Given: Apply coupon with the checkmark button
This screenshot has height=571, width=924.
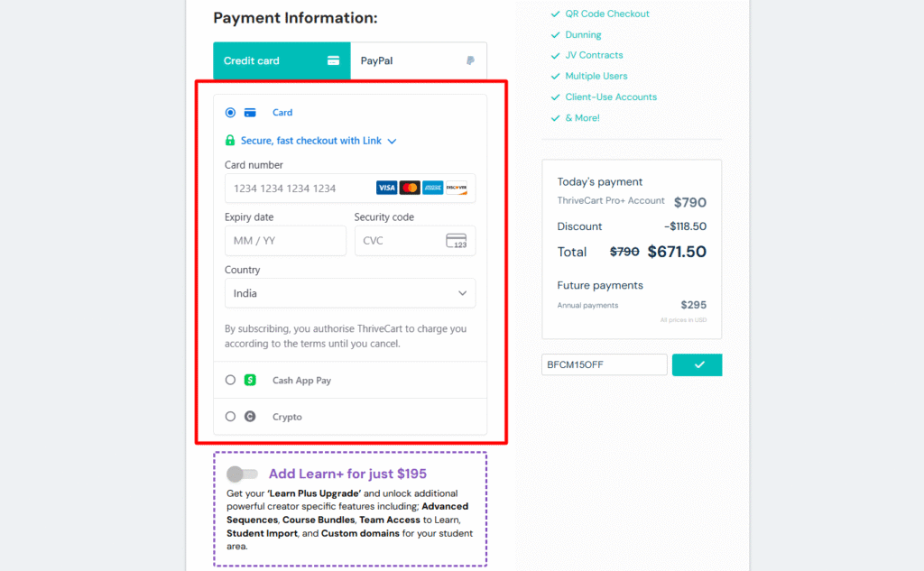Looking at the screenshot, I should tap(698, 364).
